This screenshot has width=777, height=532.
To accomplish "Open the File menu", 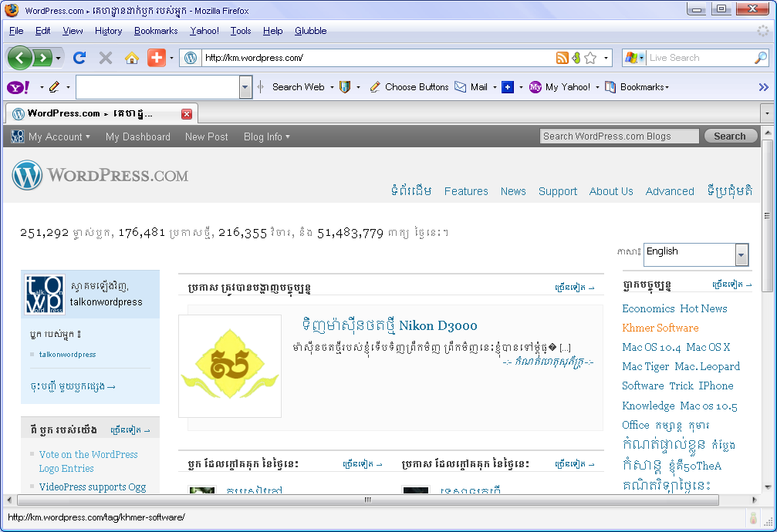I will click(16, 31).
